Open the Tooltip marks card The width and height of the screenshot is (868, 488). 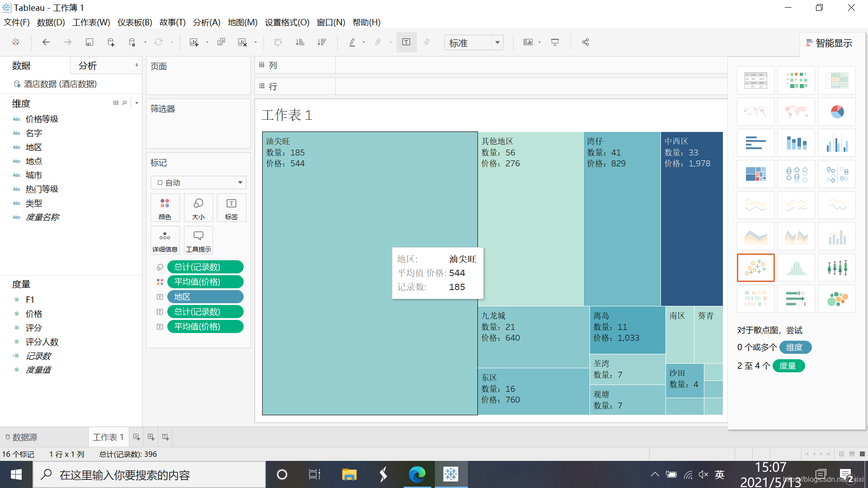click(x=198, y=240)
